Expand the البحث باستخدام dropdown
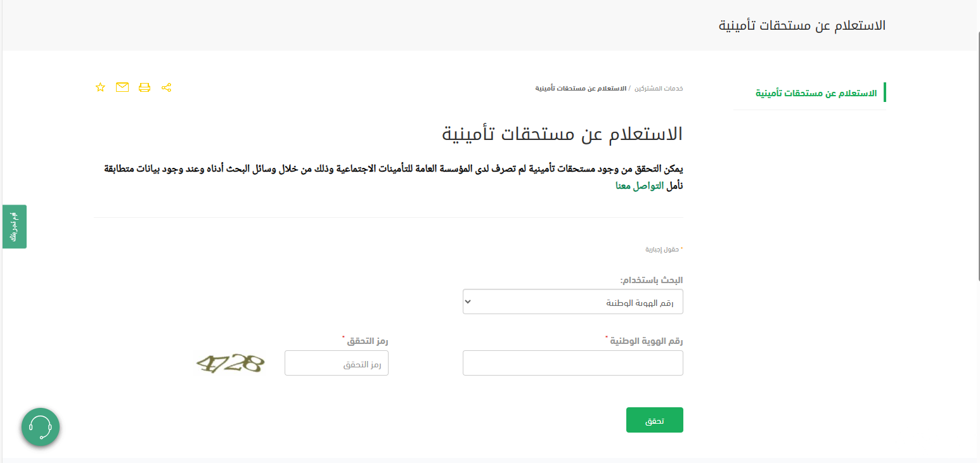The height and width of the screenshot is (463, 980). (573, 301)
